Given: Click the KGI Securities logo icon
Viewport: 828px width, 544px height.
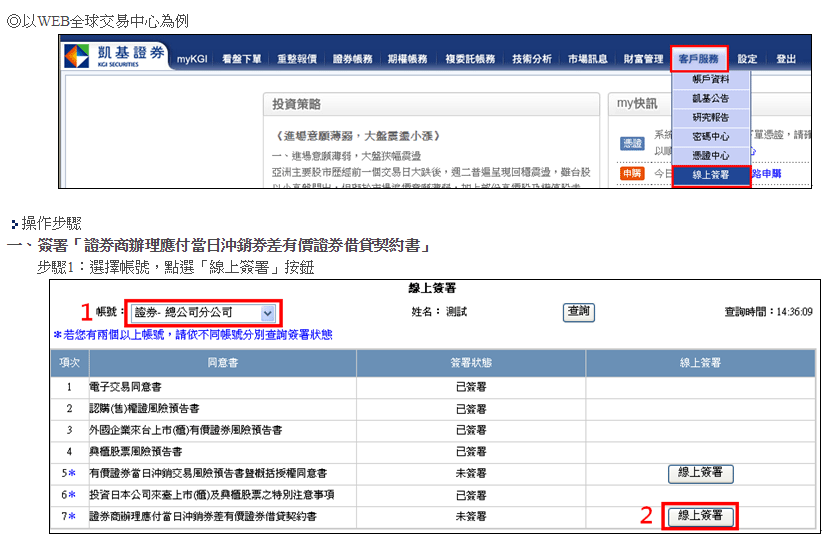Looking at the screenshot, I should point(77,56).
